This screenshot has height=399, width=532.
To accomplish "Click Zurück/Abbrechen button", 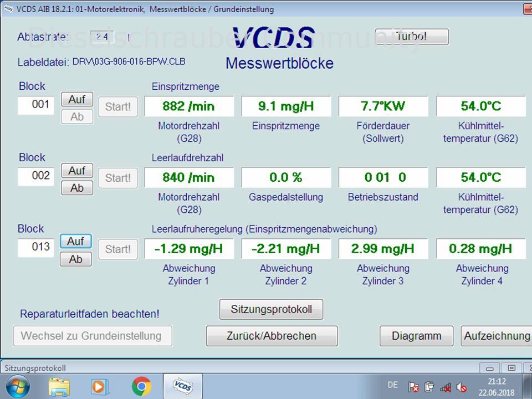I will point(272,336).
